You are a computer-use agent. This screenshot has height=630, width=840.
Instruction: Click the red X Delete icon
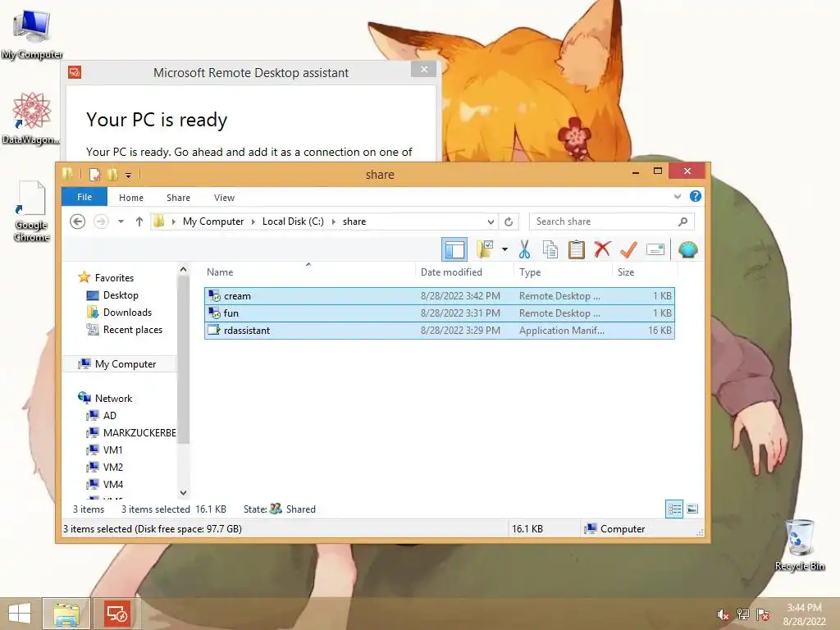click(602, 249)
